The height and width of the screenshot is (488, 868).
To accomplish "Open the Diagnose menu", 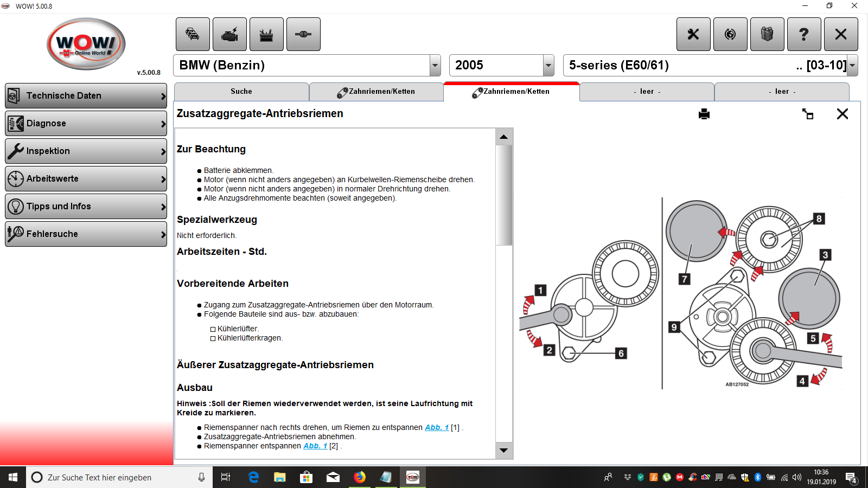I will click(x=86, y=124).
